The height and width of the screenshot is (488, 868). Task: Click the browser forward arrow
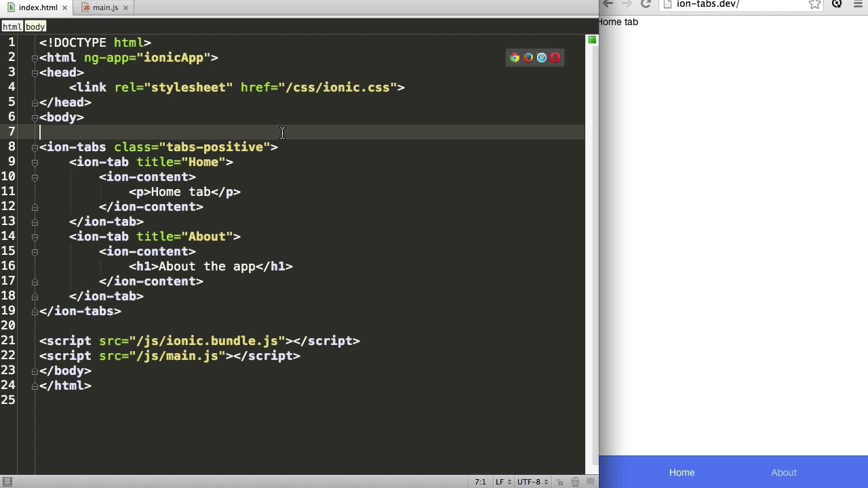point(627,4)
